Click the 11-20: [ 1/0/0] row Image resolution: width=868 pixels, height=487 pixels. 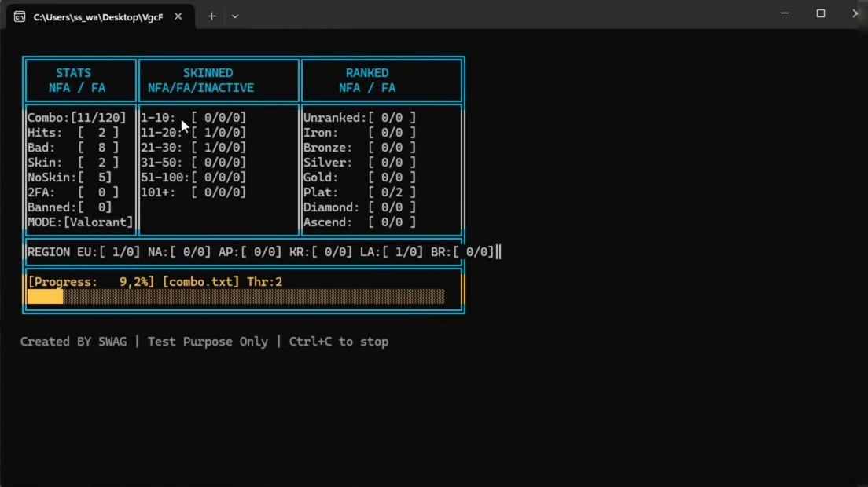(193, 133)
